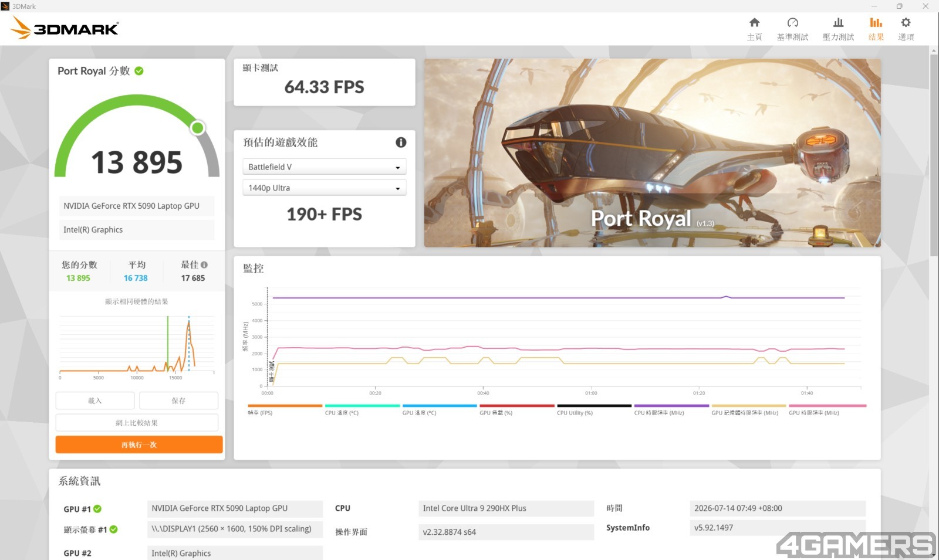Click the average score 16 738

136,278
